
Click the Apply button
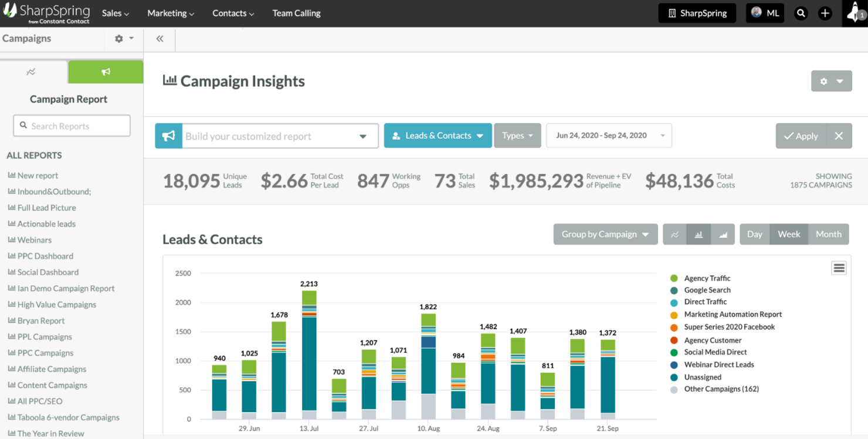coord(801,136)
